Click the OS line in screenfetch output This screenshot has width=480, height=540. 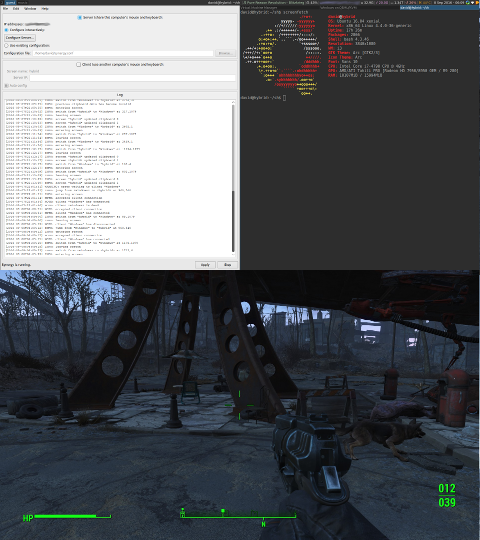tap(354, 21)
